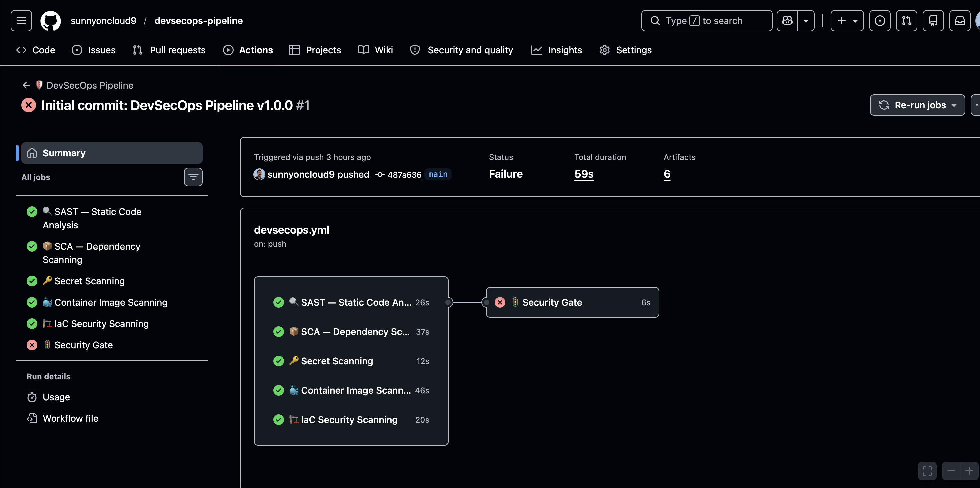Click artifacts count 6 link
Image resolution: width=980 pixels, height=488 pixels.
tap(667, 174)
